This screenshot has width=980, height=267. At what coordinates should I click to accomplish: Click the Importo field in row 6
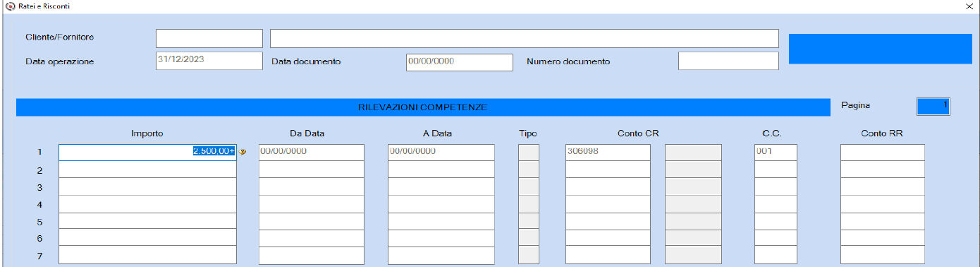point(147,237)
